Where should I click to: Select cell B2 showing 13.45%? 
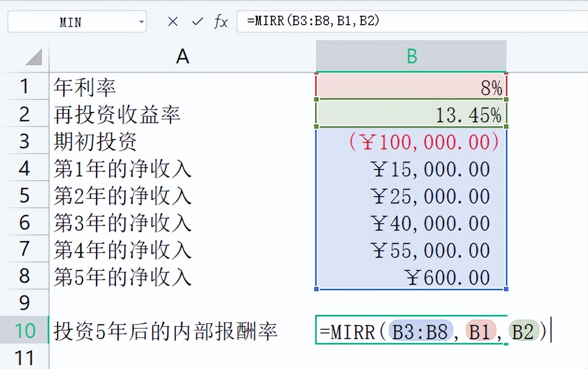410,114
